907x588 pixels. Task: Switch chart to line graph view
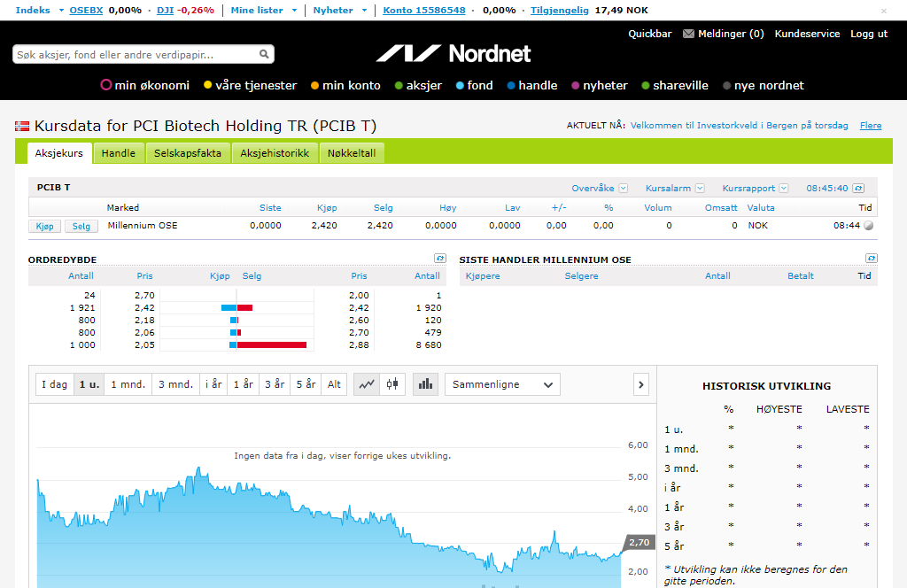[x=367, y=384]
